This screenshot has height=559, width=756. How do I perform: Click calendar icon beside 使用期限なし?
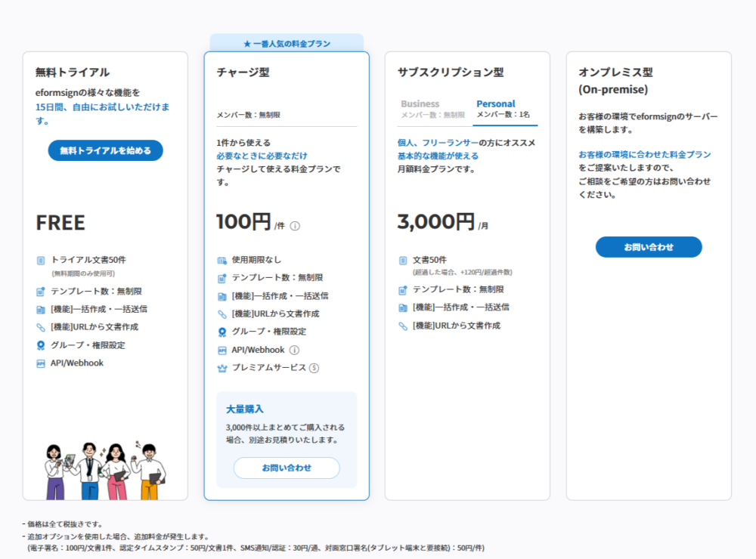coord(222,260)
